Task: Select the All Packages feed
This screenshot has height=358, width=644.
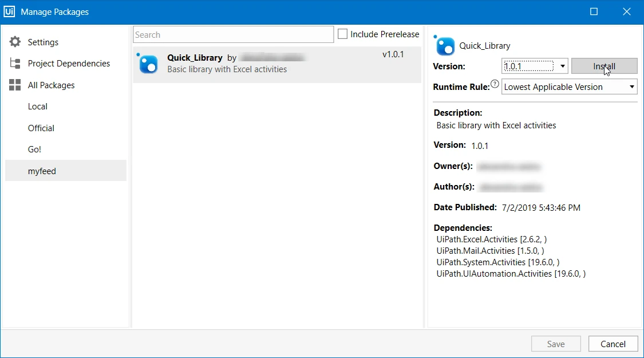Action: coord(52,85)
